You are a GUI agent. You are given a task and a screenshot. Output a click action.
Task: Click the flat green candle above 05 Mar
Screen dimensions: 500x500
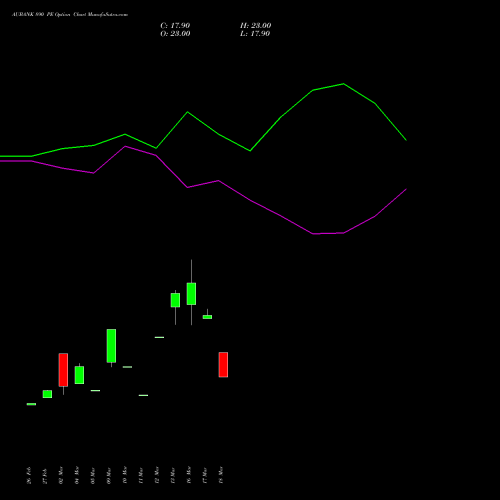95,390
